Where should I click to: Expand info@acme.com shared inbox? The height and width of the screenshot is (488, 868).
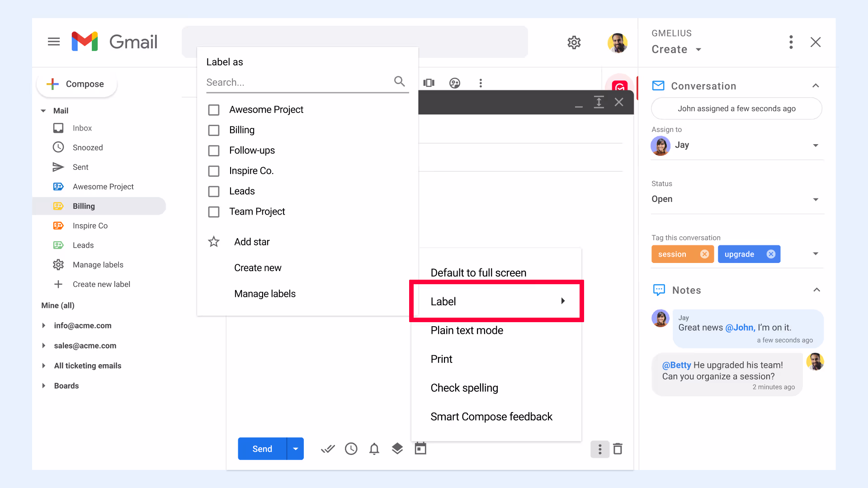pyautogui.click(x=44, y=326)
